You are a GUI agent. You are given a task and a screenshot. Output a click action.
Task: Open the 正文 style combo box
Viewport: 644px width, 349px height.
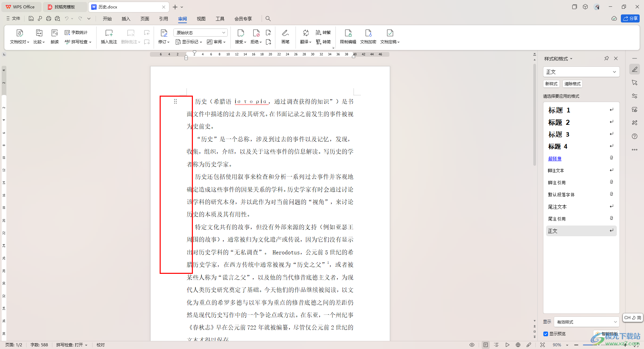tap(581, 72)
